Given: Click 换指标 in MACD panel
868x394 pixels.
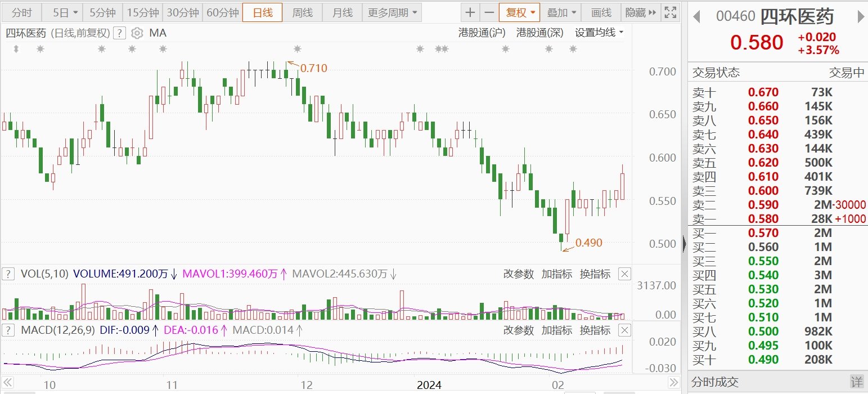Looking at the screenshot, I should (x=595, y=330).
